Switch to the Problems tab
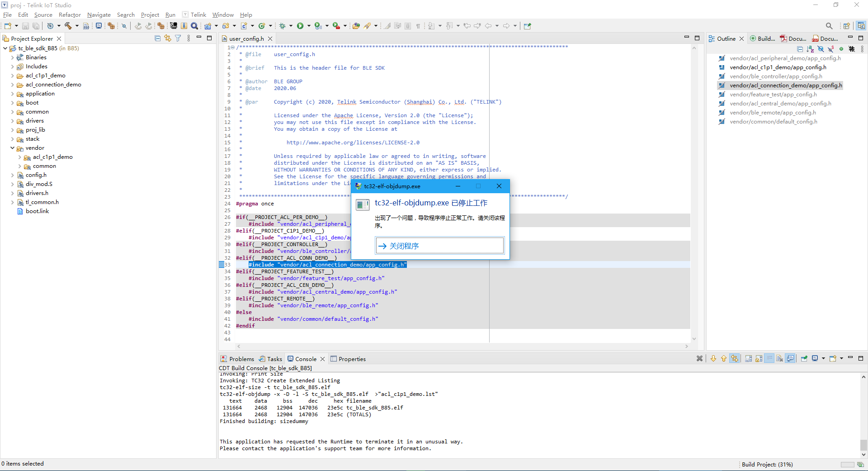 tap(237, 359)
